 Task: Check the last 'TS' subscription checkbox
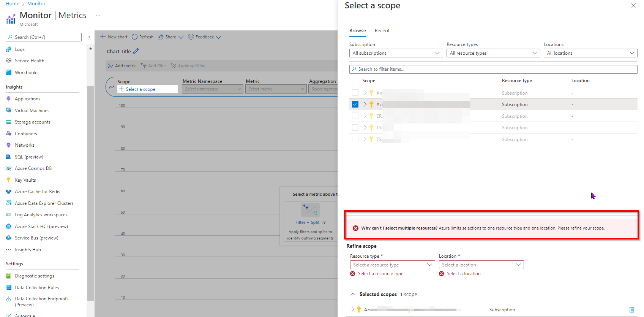tap(355, 139)
